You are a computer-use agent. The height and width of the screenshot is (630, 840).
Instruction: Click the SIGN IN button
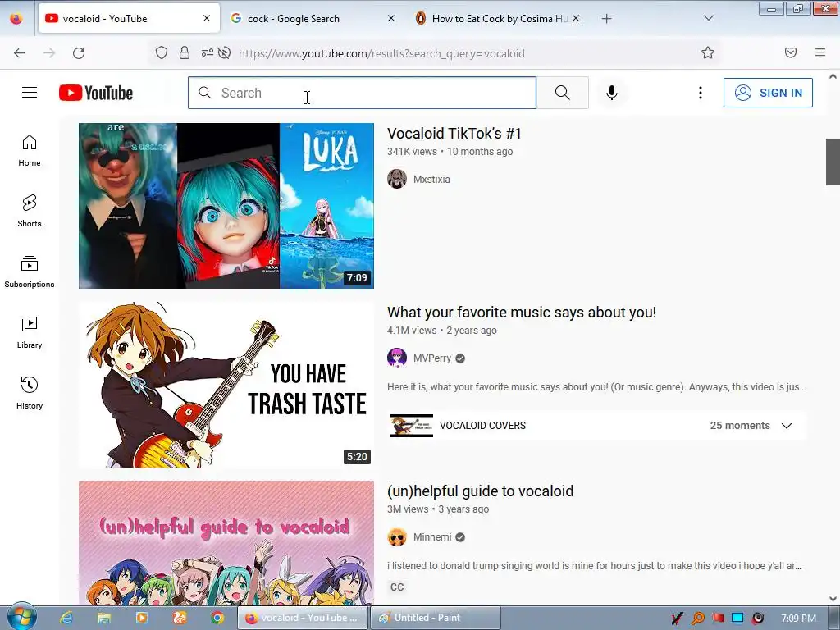(768, 93)
